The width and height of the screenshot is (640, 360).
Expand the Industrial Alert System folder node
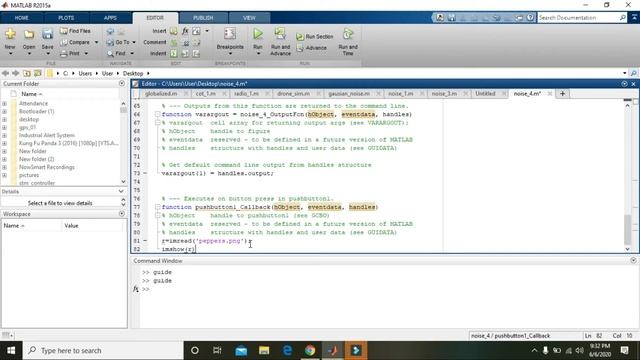click(x=4, y=136)
